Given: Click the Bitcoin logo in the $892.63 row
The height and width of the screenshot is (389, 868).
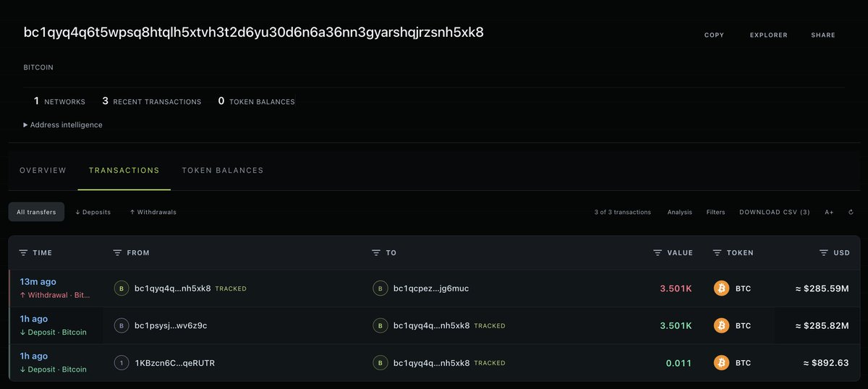Looking at the screenshot, I should pos(721,363).
